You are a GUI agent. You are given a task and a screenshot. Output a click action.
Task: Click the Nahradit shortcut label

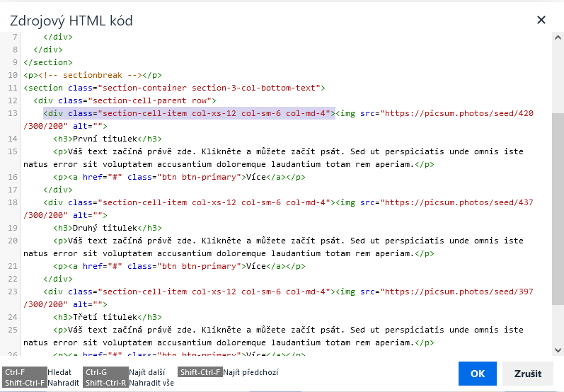64,383
